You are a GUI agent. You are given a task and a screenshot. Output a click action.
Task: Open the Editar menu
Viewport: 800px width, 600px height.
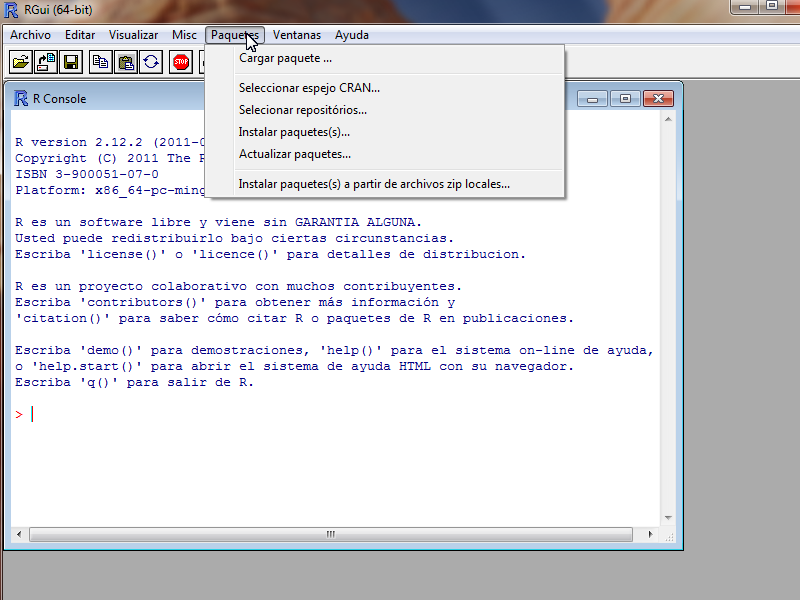coord(80,35)
